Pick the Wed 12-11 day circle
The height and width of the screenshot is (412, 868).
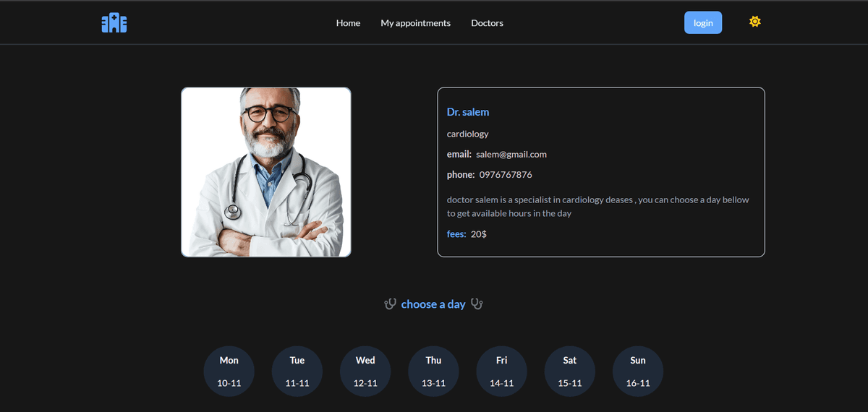tap(365, 372)
